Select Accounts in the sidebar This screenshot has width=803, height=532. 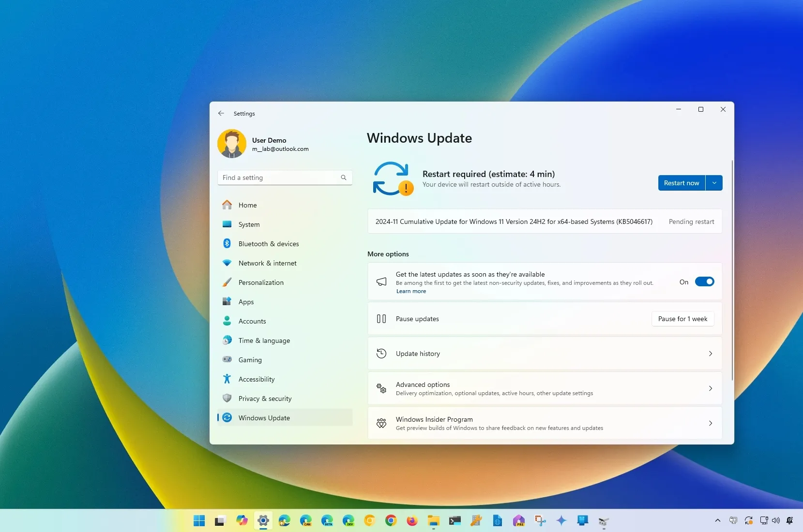(285, 321)
